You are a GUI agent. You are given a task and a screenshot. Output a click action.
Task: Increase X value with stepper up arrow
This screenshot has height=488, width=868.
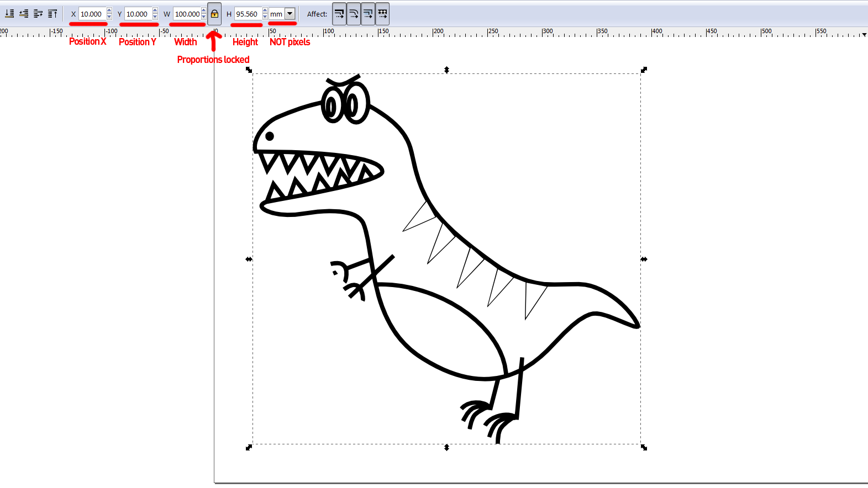[109, 11]
